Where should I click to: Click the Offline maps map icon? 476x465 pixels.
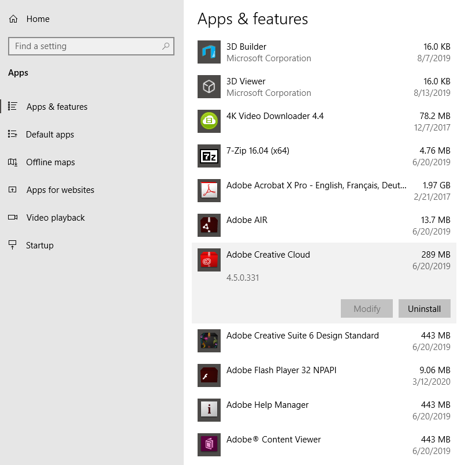(x=13, y=162)
